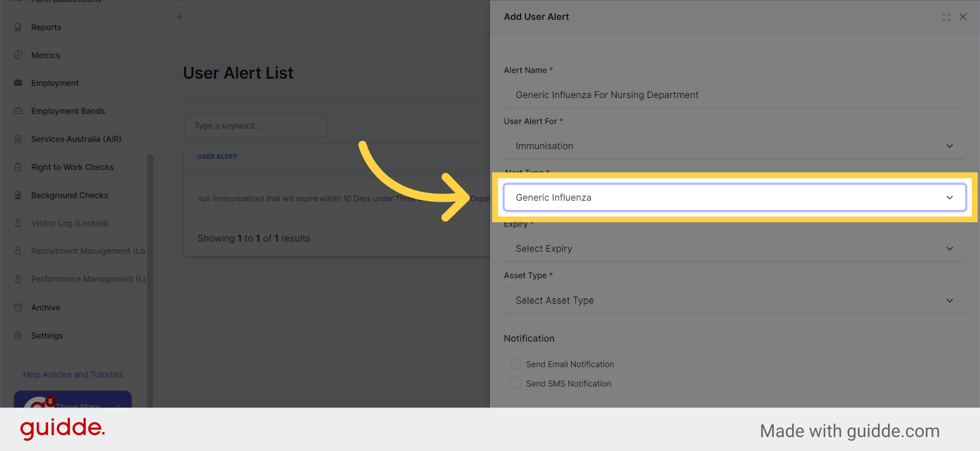Go to Employment Bands in the sidebar

[x=68, y=111]
